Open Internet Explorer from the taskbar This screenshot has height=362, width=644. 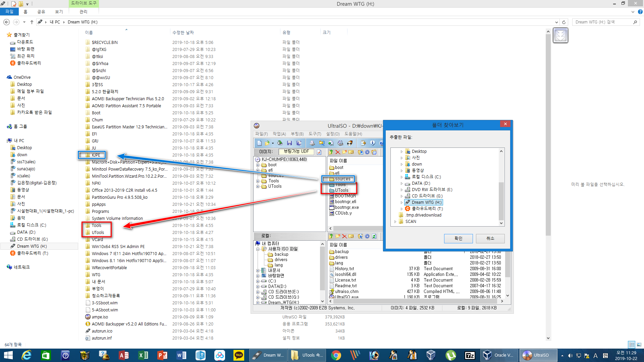click(26, 355)
